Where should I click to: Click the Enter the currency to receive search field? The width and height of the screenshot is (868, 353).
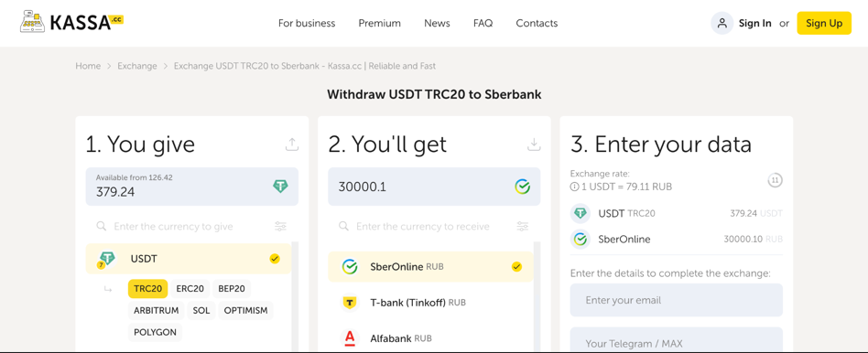coord(435,226)
